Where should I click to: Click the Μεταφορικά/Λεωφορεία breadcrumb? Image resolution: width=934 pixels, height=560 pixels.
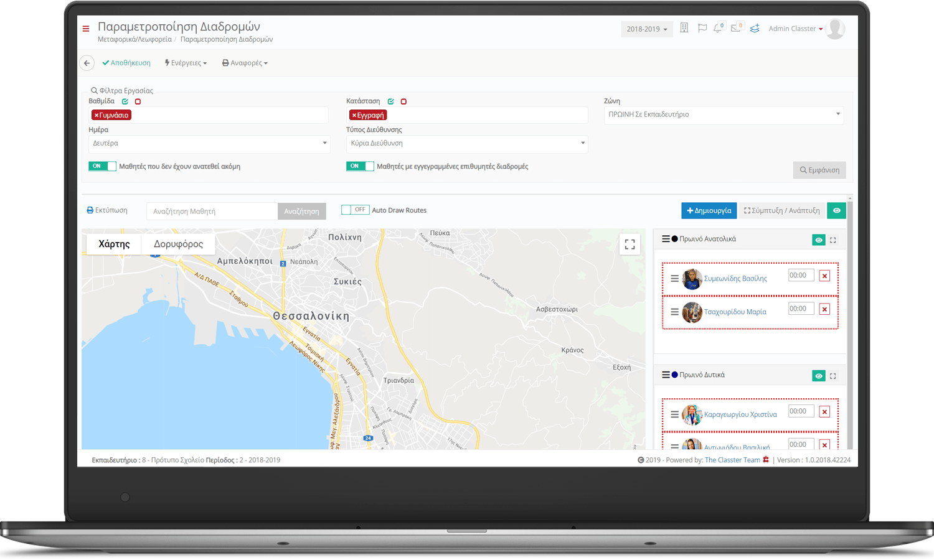pyautogui.click(x=134, y=39)
